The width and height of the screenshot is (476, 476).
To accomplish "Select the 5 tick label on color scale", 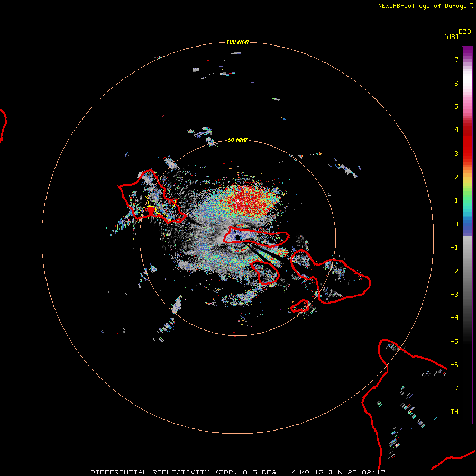I will point(456,106).
